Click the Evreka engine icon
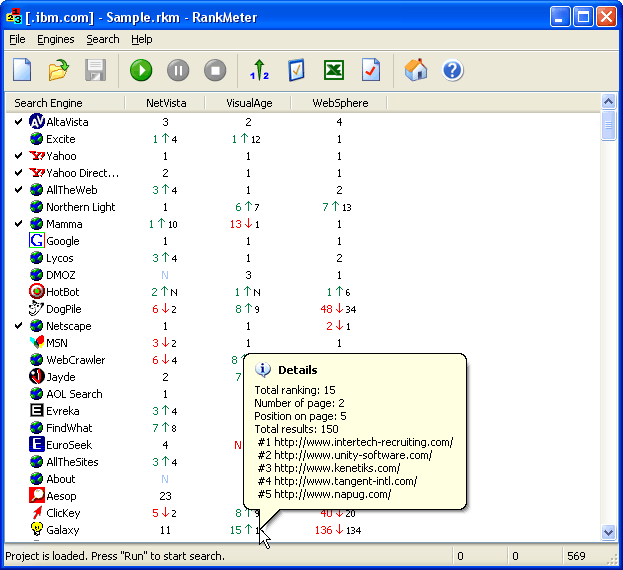The width and height of the screenshot is (623, 570). [37, 411]
